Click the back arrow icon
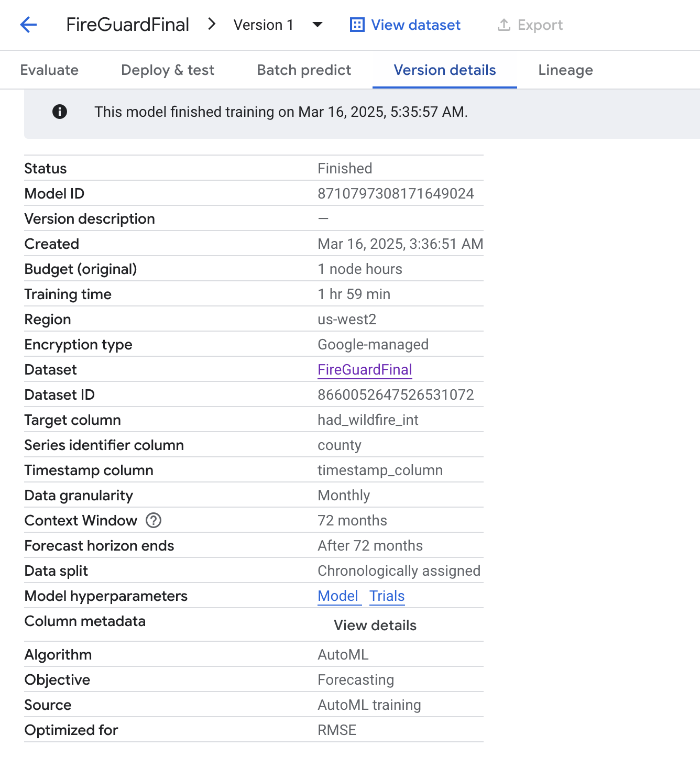 point(28,25)
